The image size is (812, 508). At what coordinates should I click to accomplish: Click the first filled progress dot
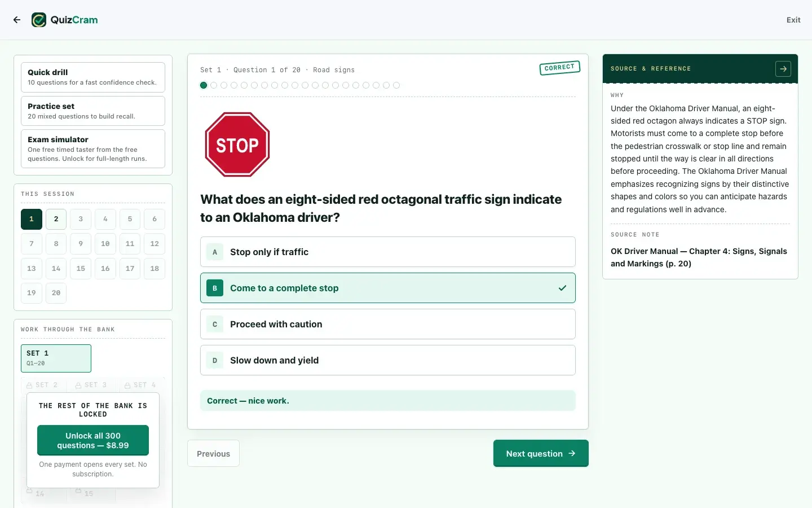click(204, 85)
